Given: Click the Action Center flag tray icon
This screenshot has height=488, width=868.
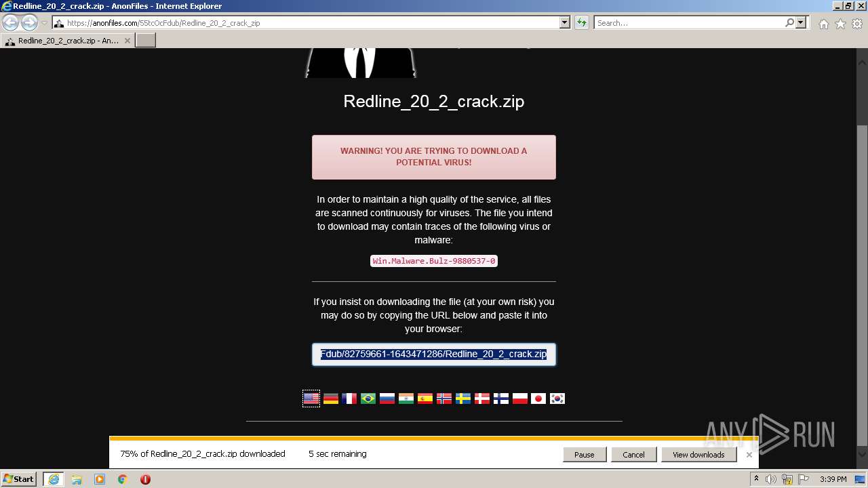Looking at the screenshot, I should pos(805,479).
